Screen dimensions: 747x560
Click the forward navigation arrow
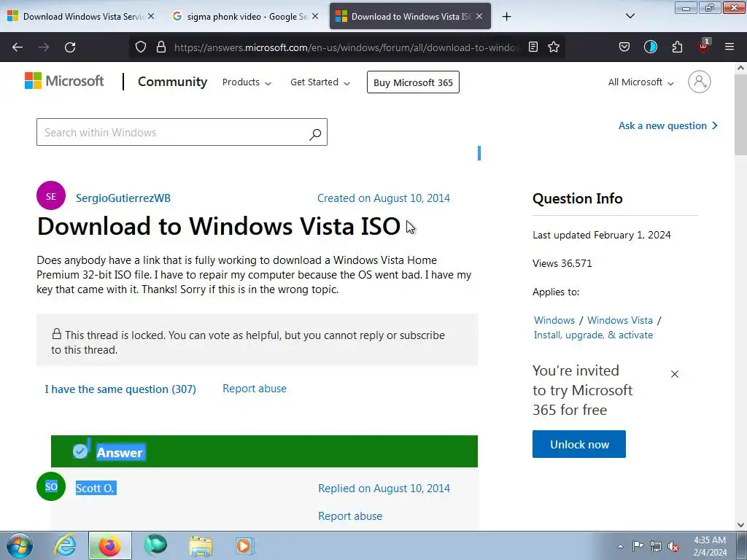pyautogui.click(x=44, y=47)
